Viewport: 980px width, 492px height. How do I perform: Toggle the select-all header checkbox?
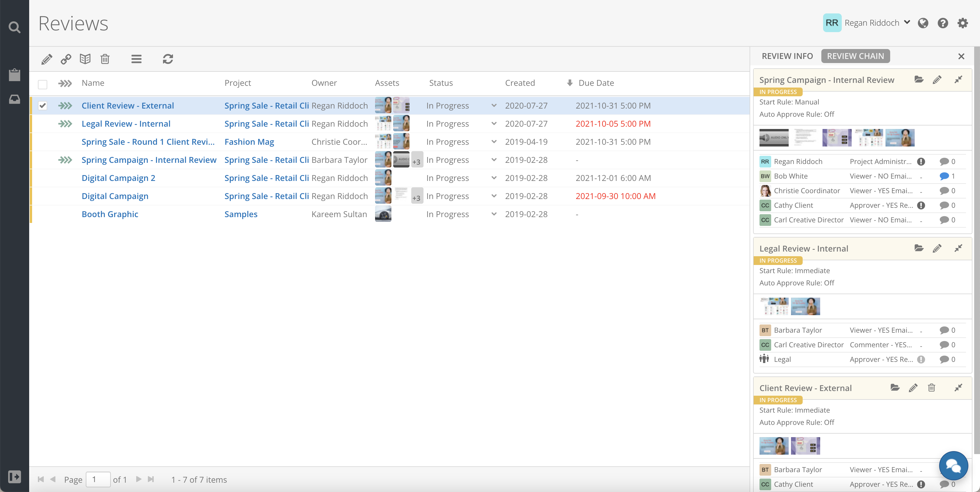point(43,84)
